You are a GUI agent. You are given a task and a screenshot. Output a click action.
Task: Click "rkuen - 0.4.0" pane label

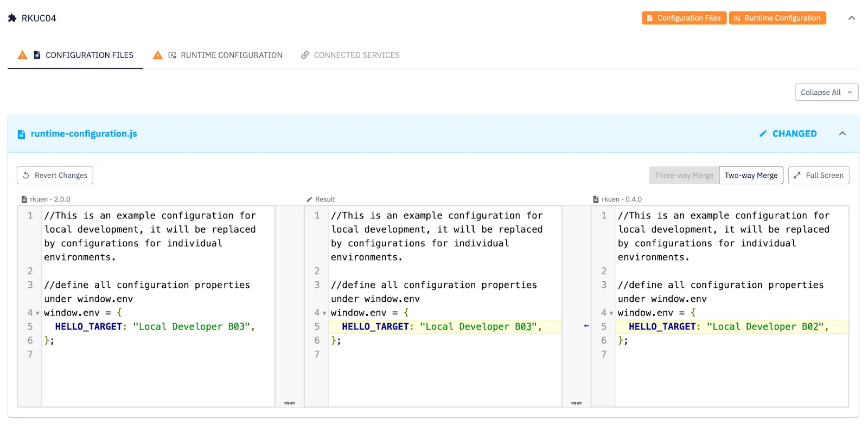click(x=621, y=199)
